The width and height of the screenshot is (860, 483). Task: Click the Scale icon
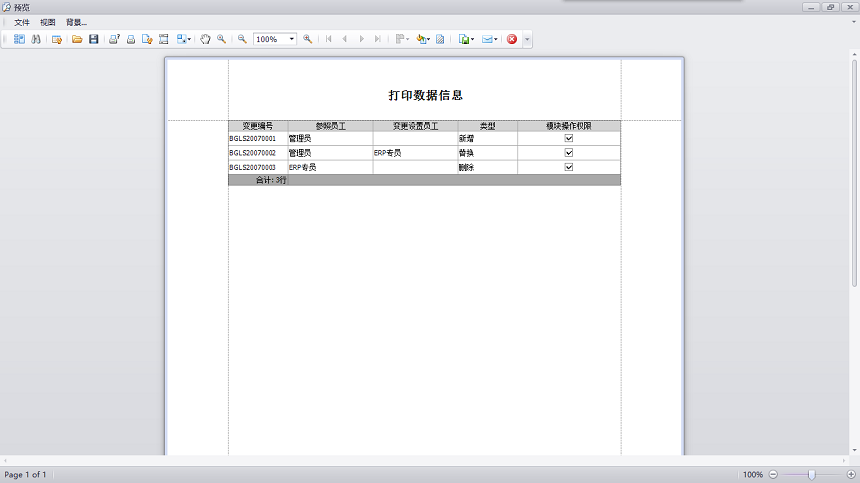coord(181,39)
